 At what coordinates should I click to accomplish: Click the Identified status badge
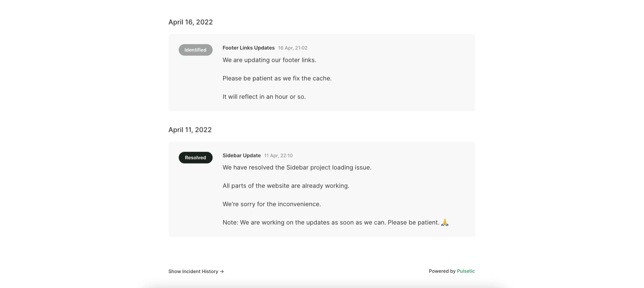[195, 50]
